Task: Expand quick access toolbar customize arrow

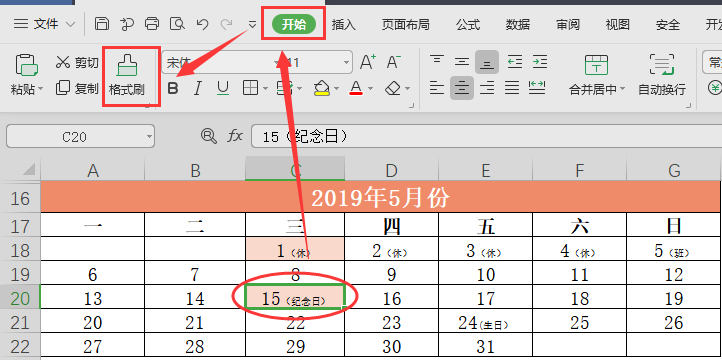Action: click(x=252, y=24)
